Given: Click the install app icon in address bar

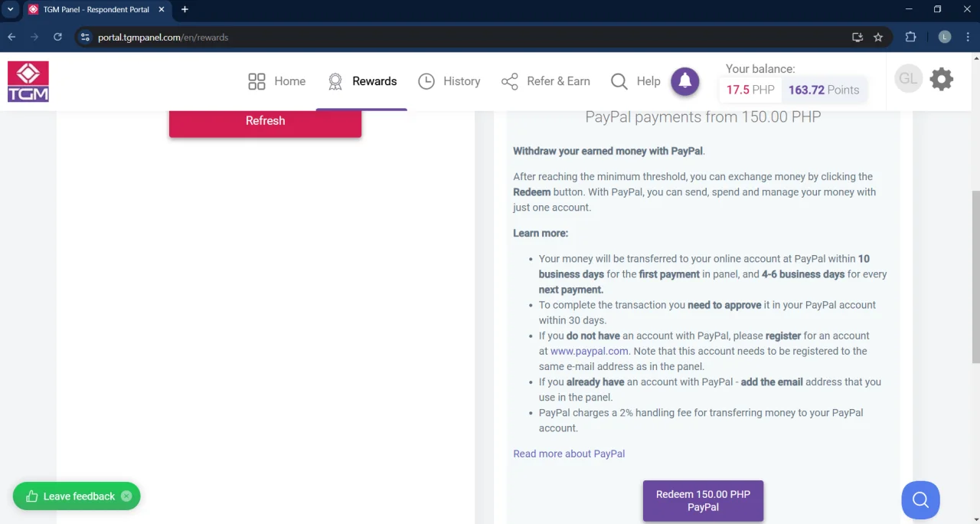Looking at the screenshot, I should click(x=857, y=37).
